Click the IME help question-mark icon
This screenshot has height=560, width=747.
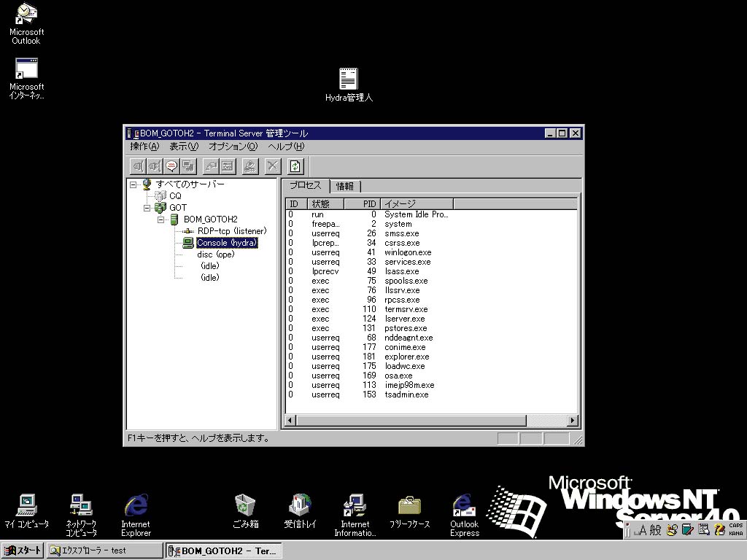tap(719, 529)
